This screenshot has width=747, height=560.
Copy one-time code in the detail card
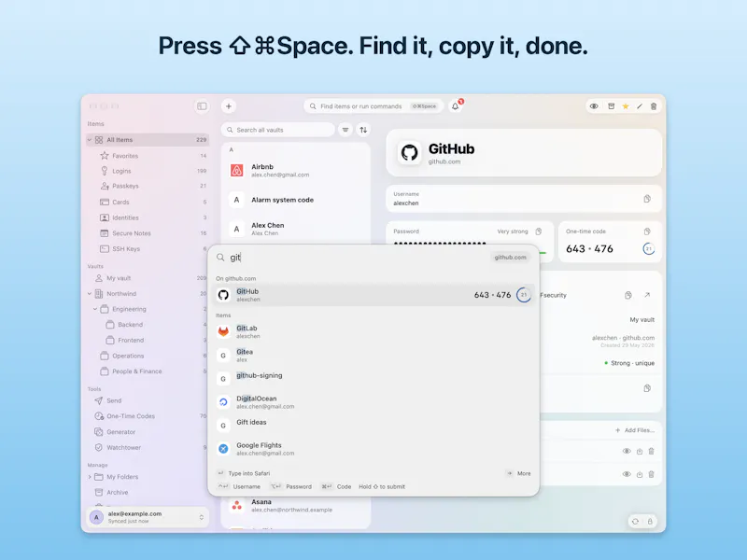pyautogui.click(x=647, y=231)
